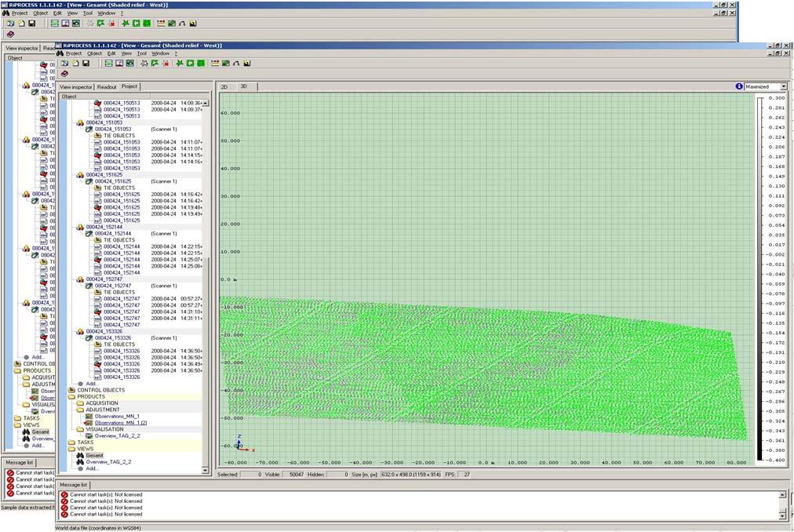Image resolution: width=794 pixels, height=532 pixels.
Task: Click the floppy disk Save icon in front window
Action: tap(86, 64)
